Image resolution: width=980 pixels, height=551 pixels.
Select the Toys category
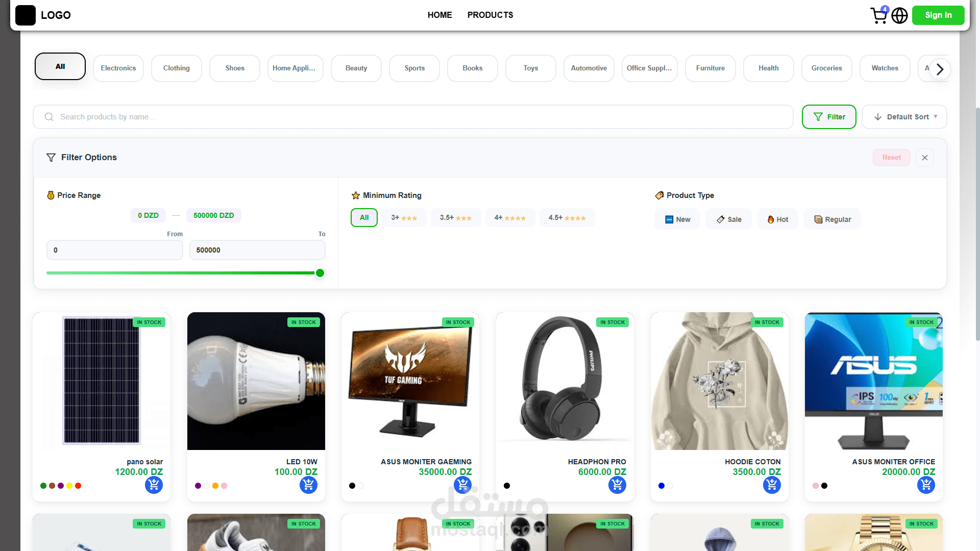click(531, 68)
